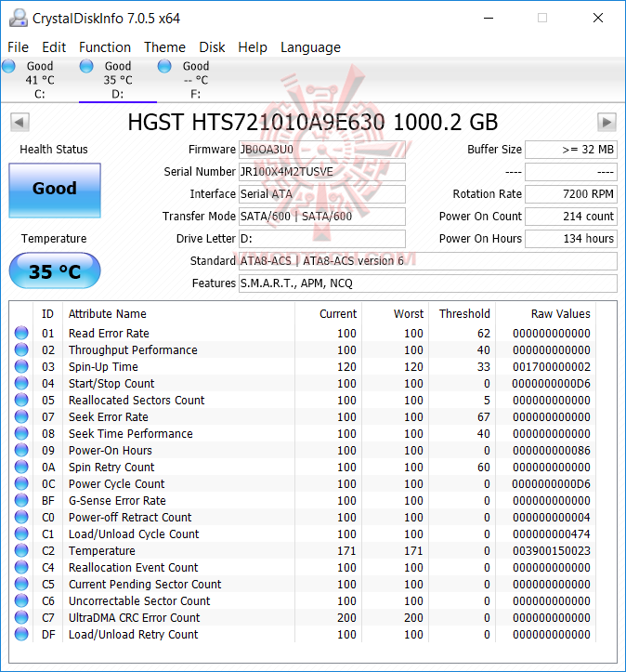This screenshot has height=672, width=626.
Task: Click status icon for Load/Unload Retry Count
Action: 21,634
